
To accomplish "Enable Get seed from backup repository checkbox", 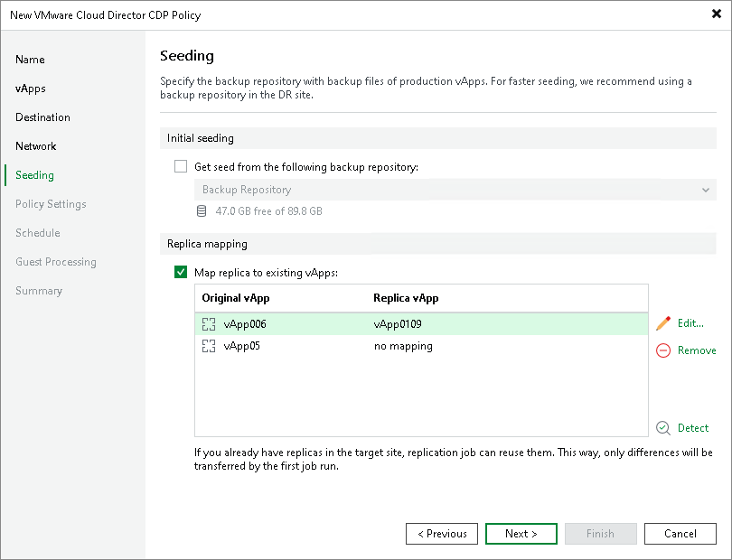I will (181, 166).
